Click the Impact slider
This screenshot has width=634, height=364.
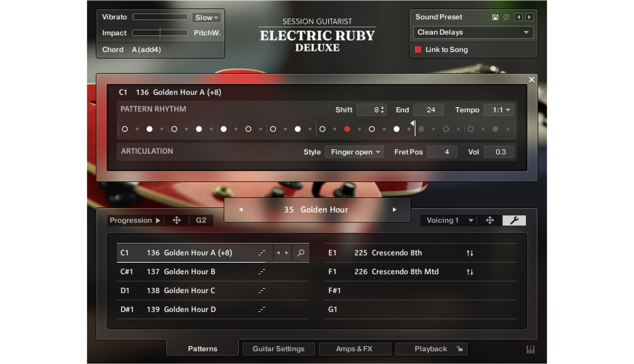[x=160, y=33]
